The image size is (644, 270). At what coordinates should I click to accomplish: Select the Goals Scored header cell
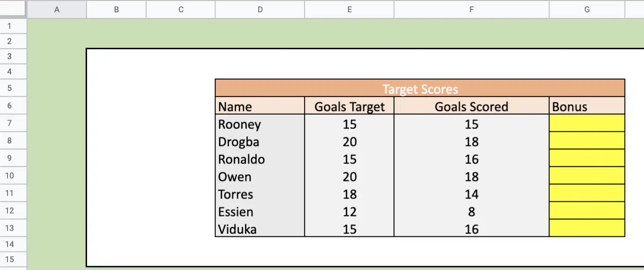(x=471, y=106)
